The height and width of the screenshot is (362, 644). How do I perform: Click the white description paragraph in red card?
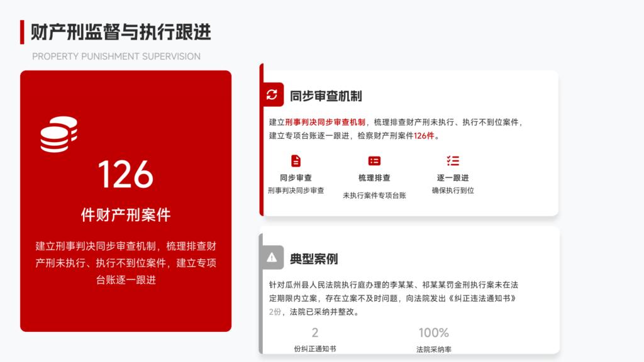tap(126, 263)
